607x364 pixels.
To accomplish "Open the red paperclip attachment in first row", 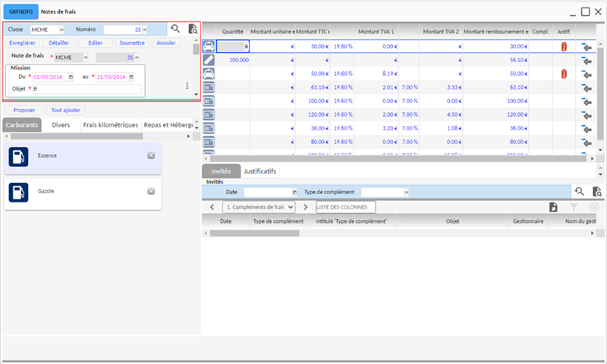I will [563, 47].
